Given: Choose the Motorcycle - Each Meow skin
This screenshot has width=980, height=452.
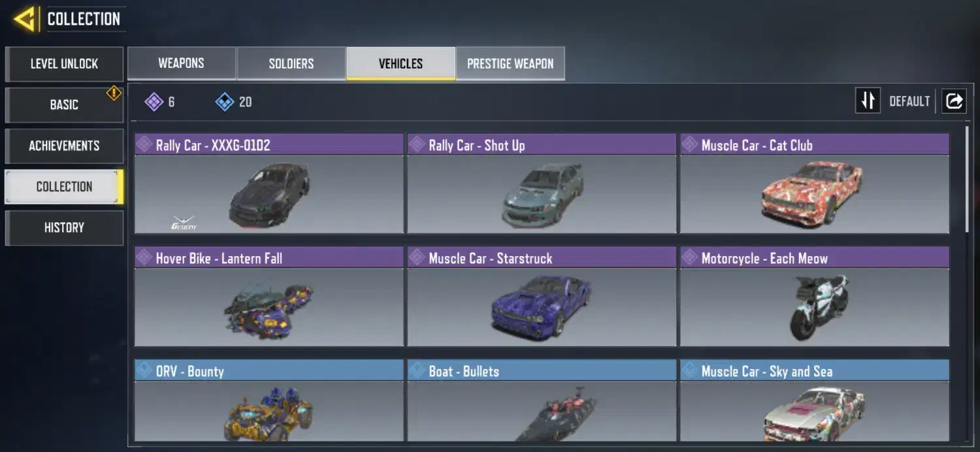Looking at the screenshot, I should (x=815, y=297).
